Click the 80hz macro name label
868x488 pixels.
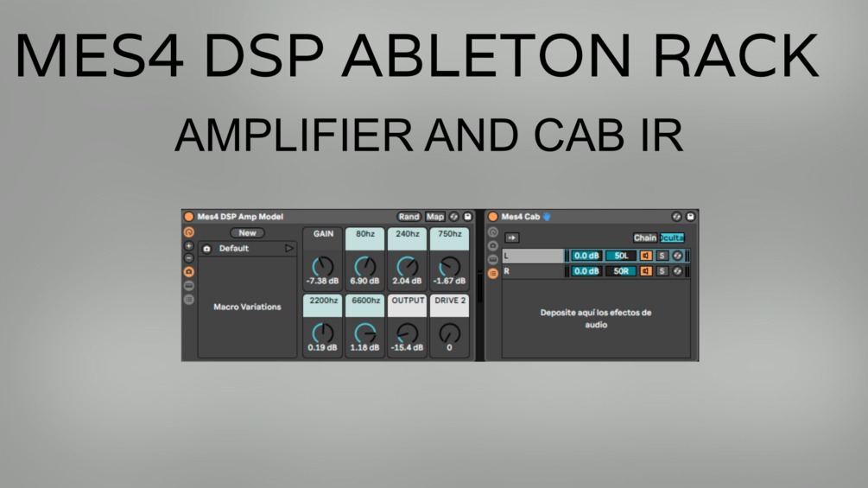(364, 234)
